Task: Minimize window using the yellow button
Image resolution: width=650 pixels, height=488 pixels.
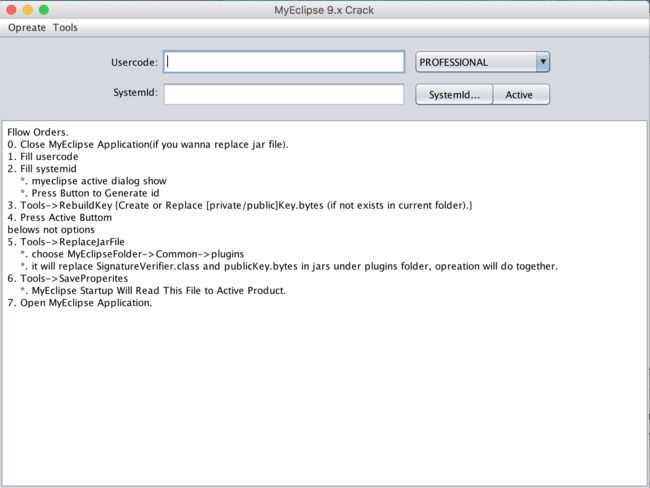Action: coord(27,10)
